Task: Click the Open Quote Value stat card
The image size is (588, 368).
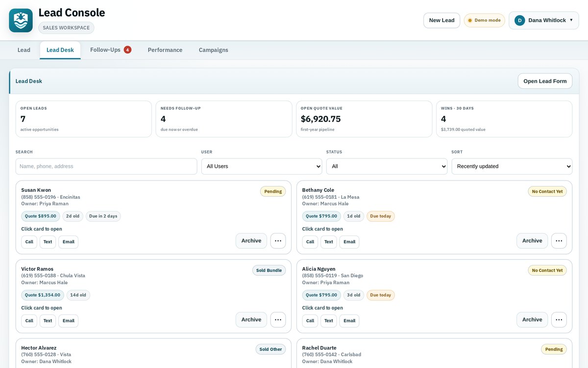Action: (x=364, y=119)
